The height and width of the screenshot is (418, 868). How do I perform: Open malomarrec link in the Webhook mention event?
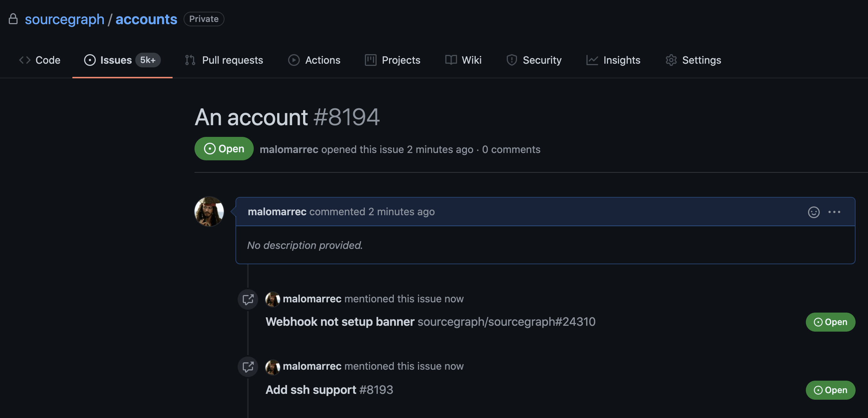[x=312, y=299]
